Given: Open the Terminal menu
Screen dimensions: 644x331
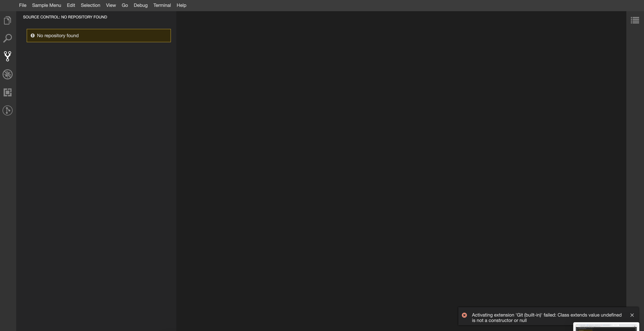Looking at the screenshot, I should (x=162, y=5).
